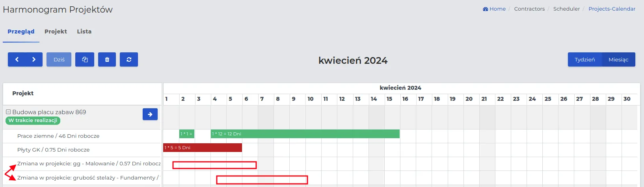Click the refresh sync icon button

(129, 59)
